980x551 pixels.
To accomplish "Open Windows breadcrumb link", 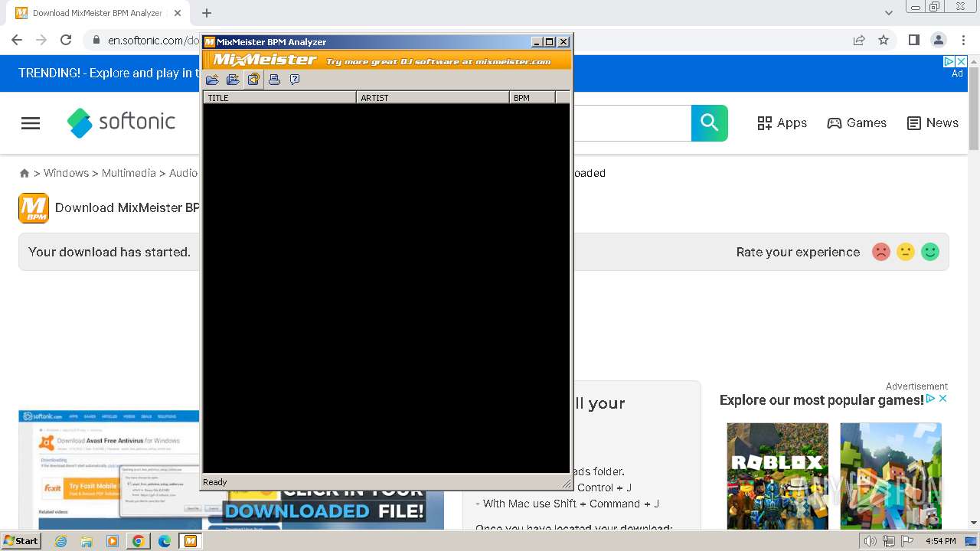I will [66, 173].
